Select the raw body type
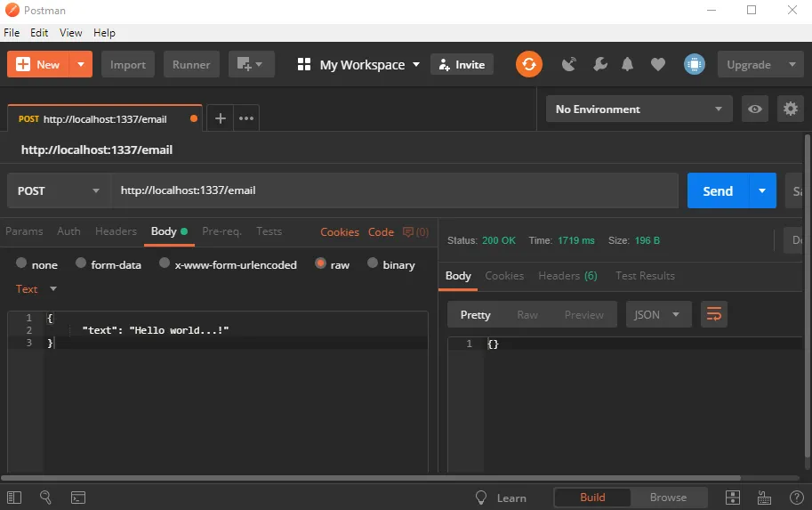812x510 pixels. click(x=320, y=263)
